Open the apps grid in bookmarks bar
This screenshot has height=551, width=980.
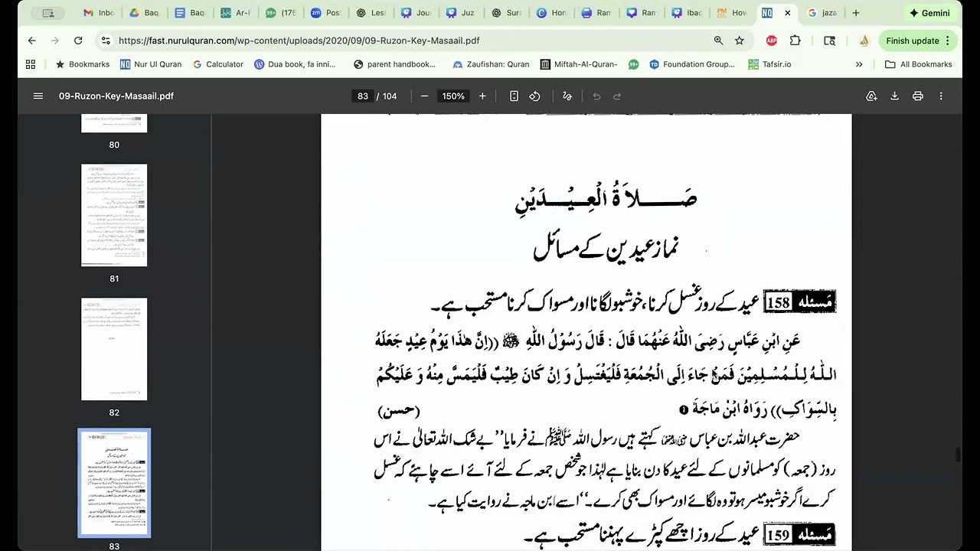[x=31, y=64]
